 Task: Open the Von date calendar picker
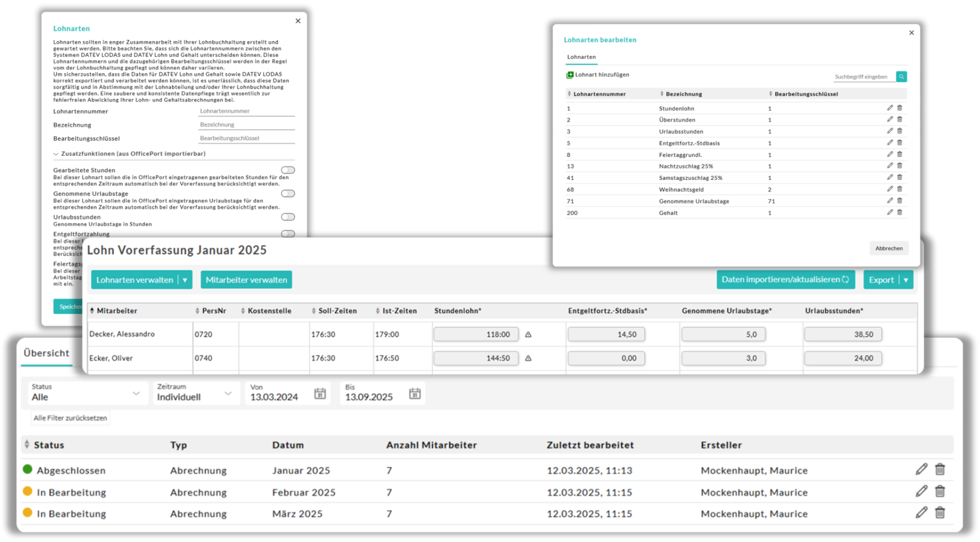[x=320, y=394]
